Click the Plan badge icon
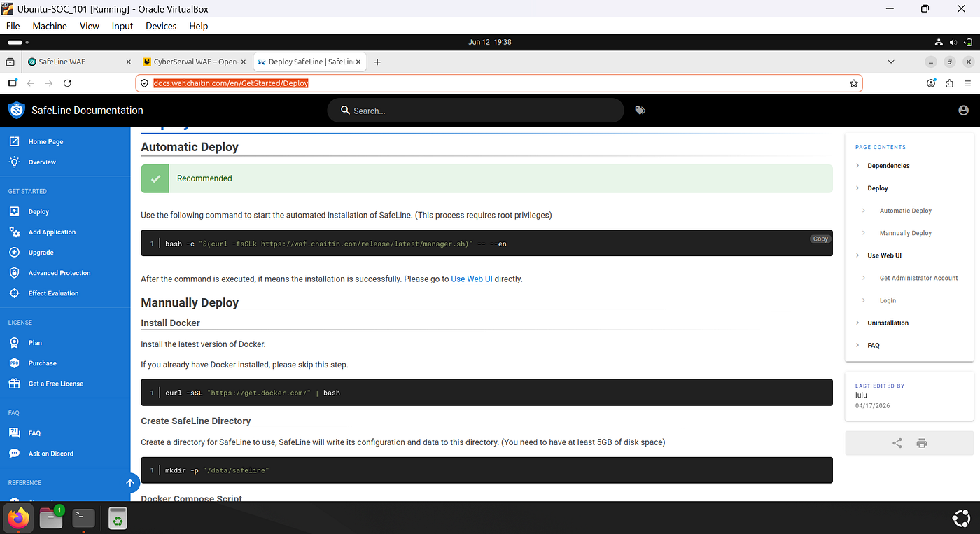Screen dimensions: 980x534 pos(14,342)
